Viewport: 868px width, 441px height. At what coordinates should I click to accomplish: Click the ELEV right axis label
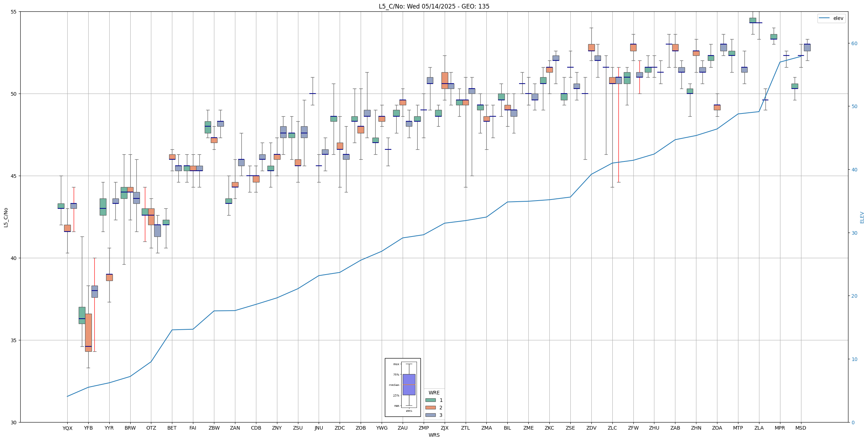tap(862, 217)
